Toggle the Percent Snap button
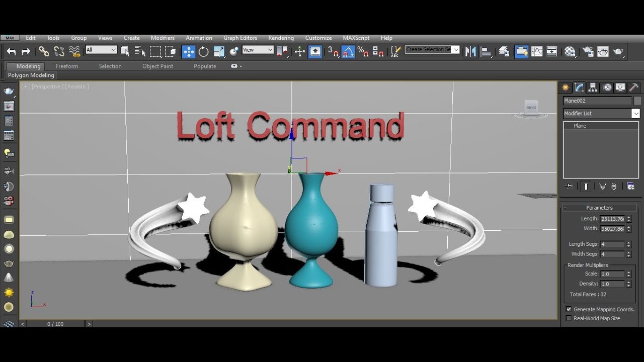The height and width of the screenshot is (362, 644). click(x=363, y=51)
